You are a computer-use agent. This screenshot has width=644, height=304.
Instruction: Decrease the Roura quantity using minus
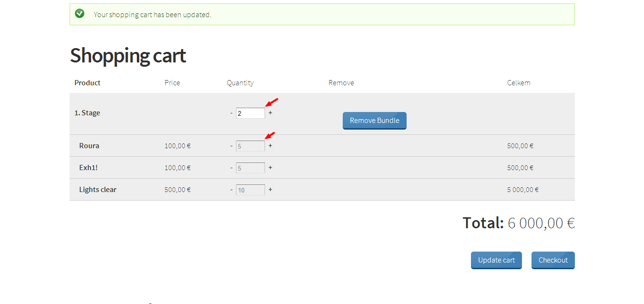click(231, 145)
